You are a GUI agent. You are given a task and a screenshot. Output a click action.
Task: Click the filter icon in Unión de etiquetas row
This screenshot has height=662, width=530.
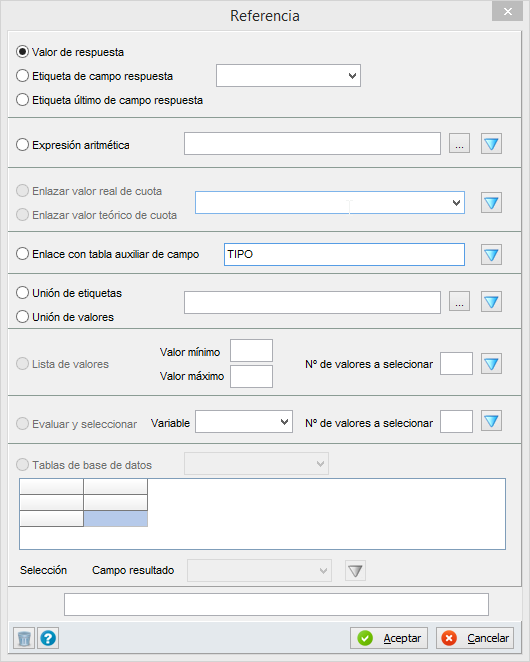coord(491,302)
